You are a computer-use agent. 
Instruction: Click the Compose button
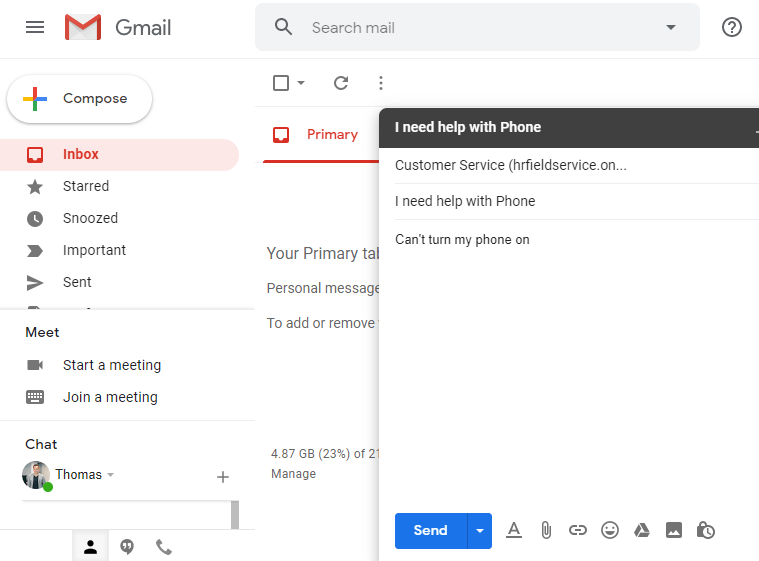coord(80,99)
